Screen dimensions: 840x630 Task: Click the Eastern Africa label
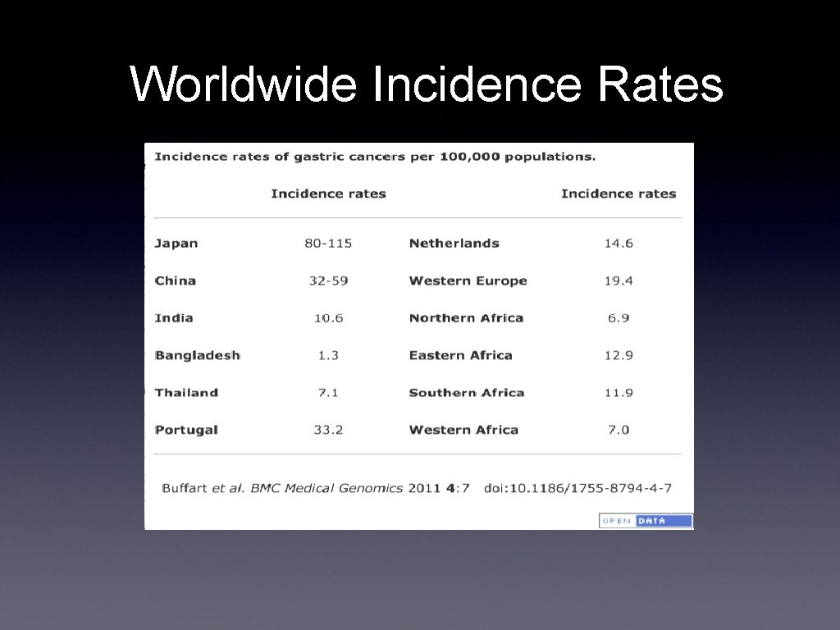[459, 355]
